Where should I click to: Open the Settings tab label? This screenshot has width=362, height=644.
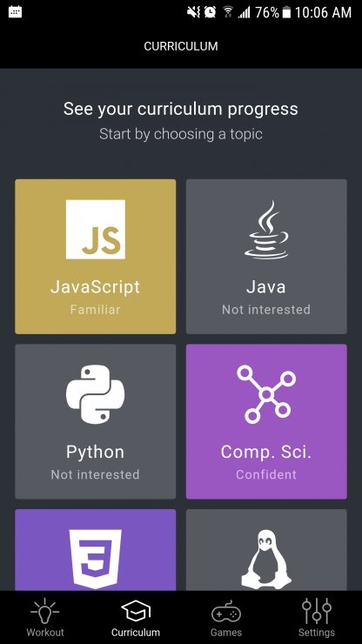(317, 633)
